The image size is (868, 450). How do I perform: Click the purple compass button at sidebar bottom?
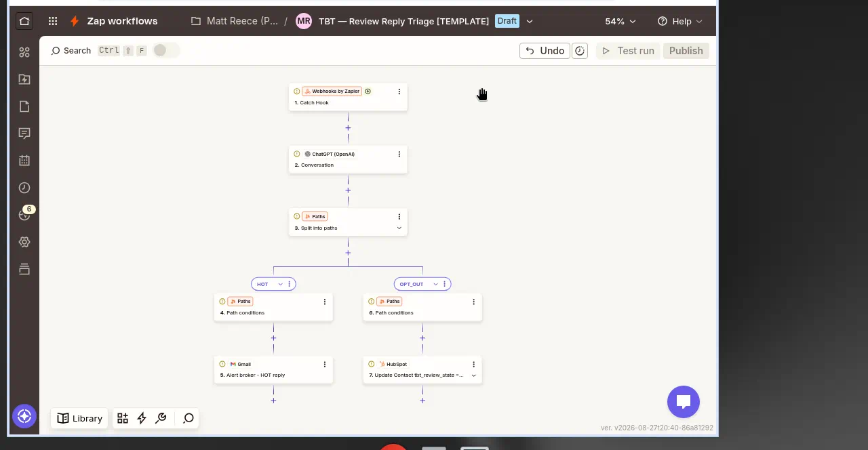click(24, 416)
